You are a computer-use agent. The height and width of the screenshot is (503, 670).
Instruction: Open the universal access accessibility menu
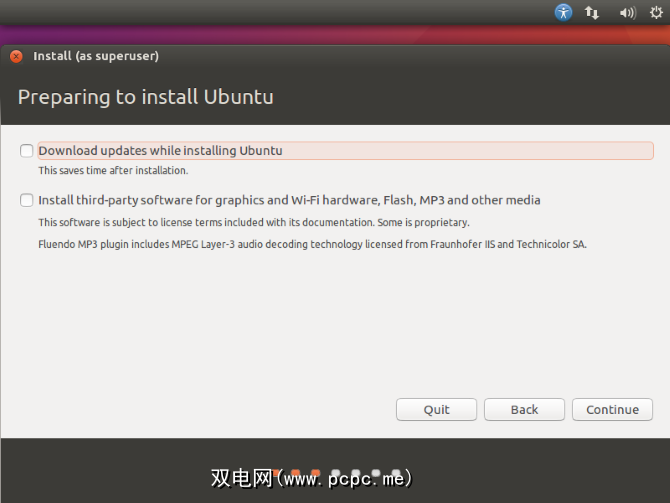click(564, 13)
